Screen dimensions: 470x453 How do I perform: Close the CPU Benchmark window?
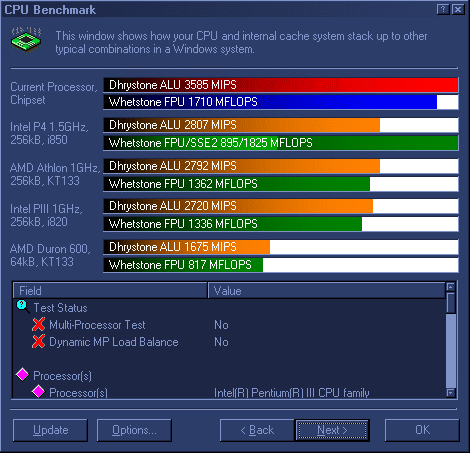coord(458,9)
